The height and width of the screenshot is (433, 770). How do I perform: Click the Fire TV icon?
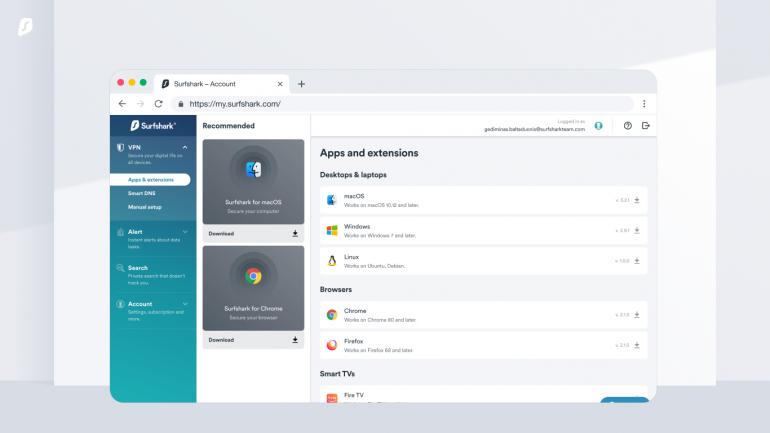coord(332,398)
